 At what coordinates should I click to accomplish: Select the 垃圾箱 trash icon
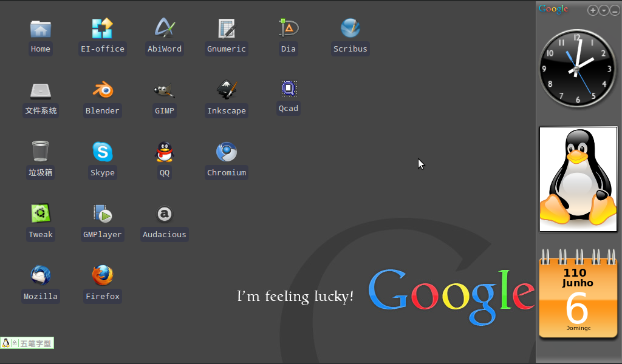[x=41, y=151]
